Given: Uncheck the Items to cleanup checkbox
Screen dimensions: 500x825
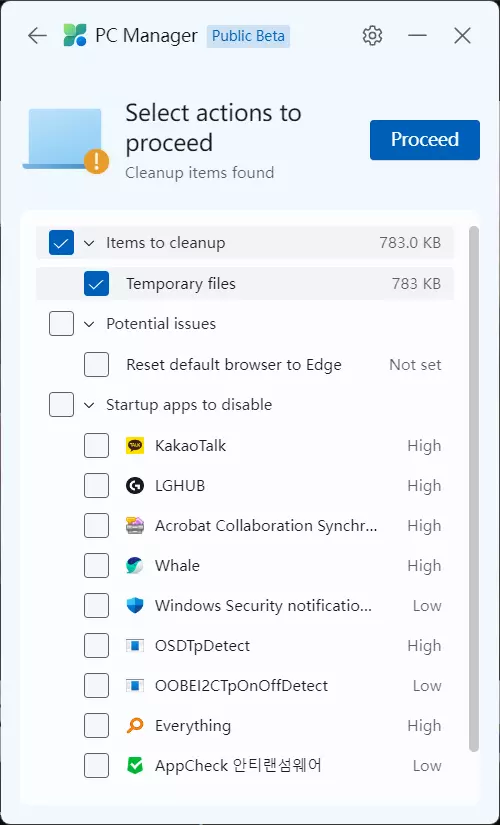Looking at the screenshot, I should click(x=62, y=243).
